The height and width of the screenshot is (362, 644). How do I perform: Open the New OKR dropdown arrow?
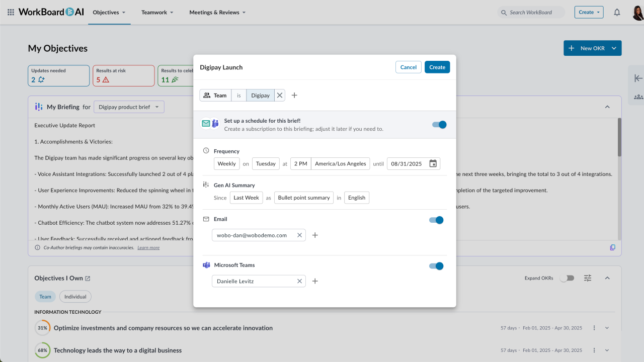pos(614,48)
